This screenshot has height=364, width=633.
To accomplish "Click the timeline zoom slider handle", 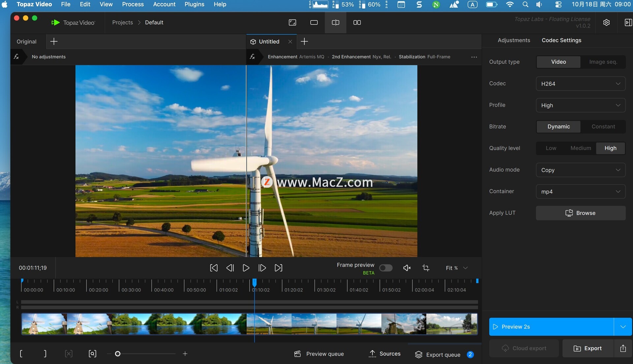I will (x=118, y=354).
